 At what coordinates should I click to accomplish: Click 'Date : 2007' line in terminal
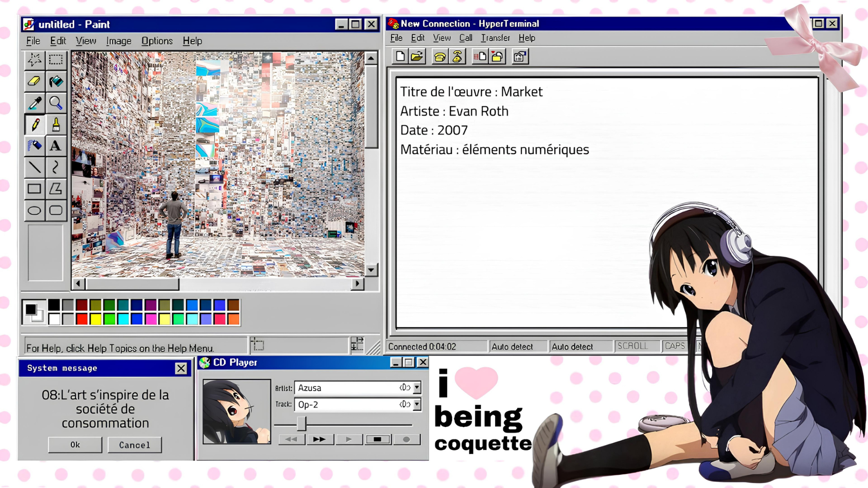(x=434, y=130)
